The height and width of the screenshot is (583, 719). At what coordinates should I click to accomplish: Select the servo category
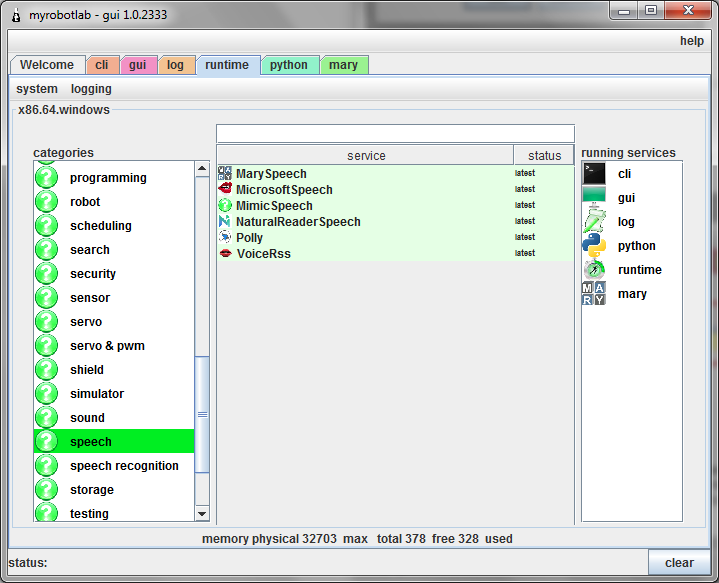pyautogui.click(x=114, y=322)
